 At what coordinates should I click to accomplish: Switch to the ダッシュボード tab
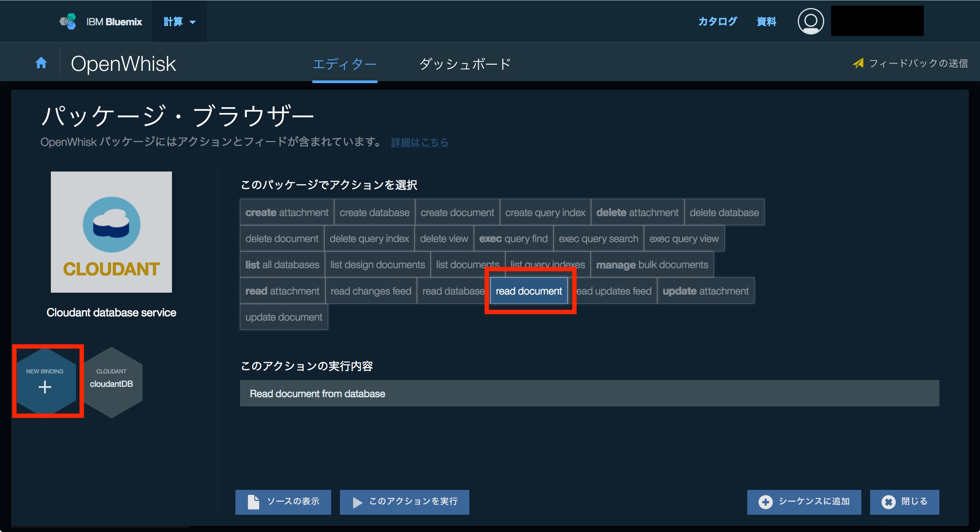(x=465, y=64)
